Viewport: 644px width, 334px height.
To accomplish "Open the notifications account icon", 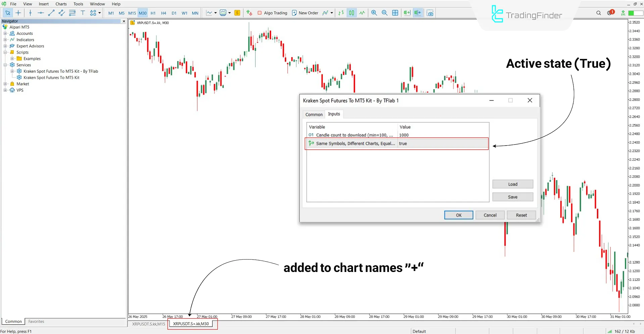I will point(610,12).
